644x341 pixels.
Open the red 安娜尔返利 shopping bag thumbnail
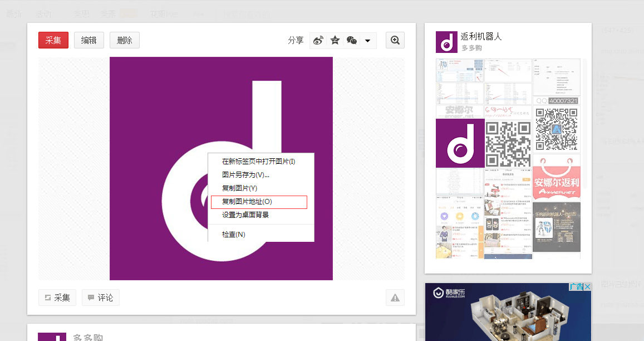coord(557,178)
